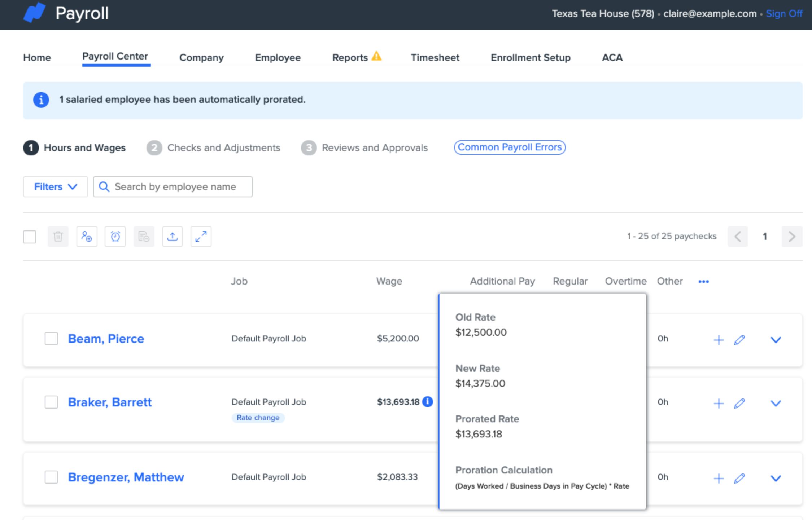
Task: Click pencil edit icon for Bregenzer, Matthew
Action: coord(739,478)
